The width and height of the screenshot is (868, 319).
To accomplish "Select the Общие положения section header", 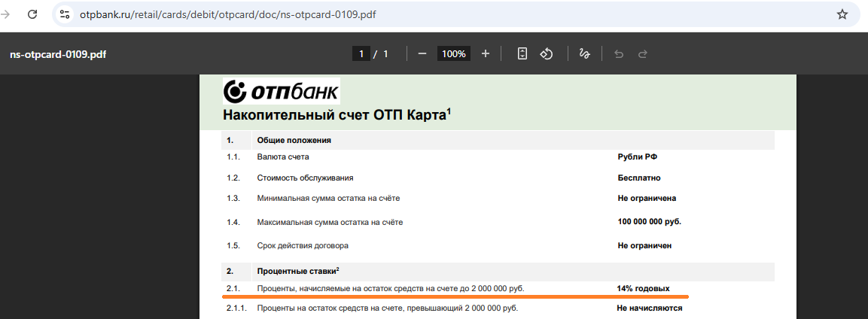I will point(294,141).
